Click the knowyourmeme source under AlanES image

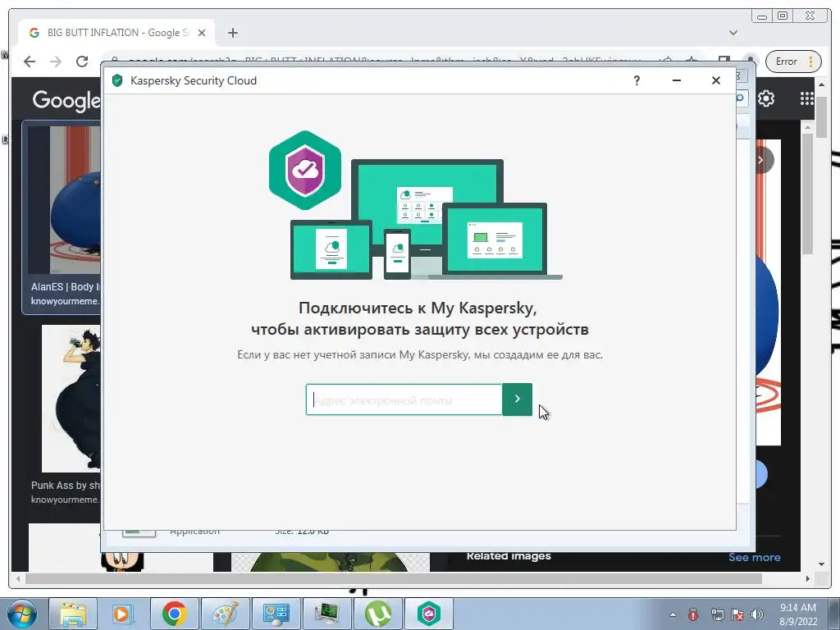pos(65,301)
